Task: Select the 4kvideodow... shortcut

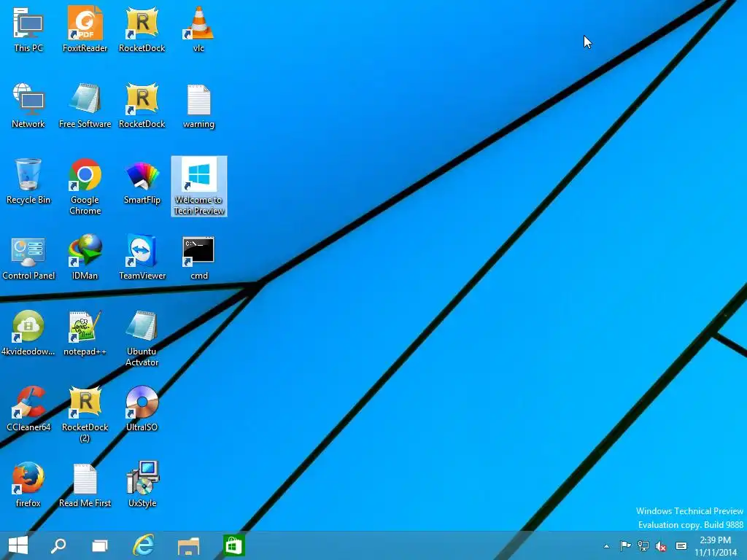Action: 28,332
